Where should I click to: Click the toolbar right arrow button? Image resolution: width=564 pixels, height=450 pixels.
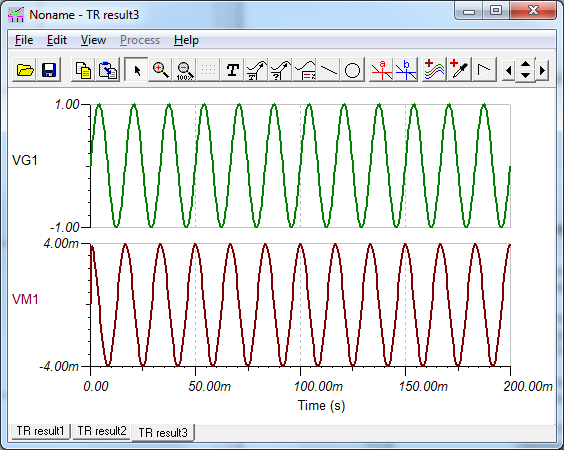pos(543,69)
